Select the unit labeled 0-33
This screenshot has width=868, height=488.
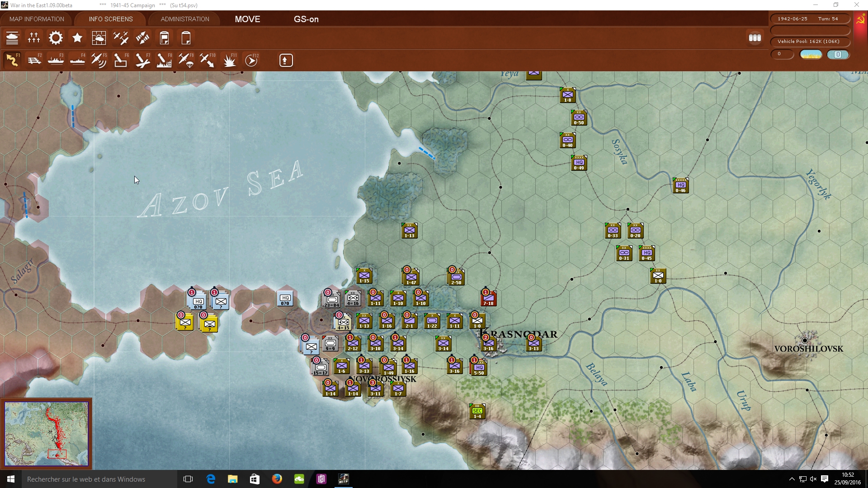point(613,230)
